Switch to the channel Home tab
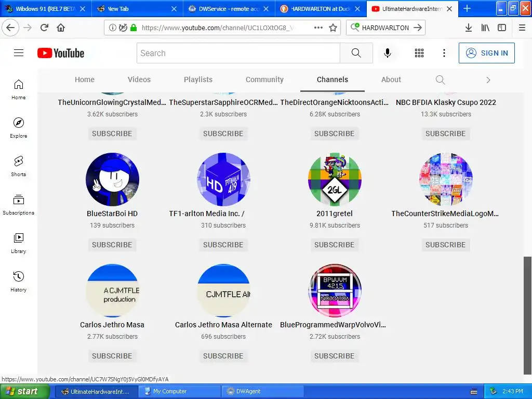 [x=85, y=79]
